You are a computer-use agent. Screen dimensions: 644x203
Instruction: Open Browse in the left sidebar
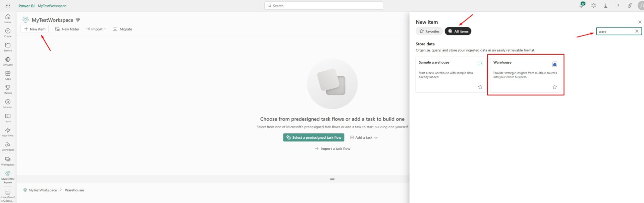tap(8, 47)
